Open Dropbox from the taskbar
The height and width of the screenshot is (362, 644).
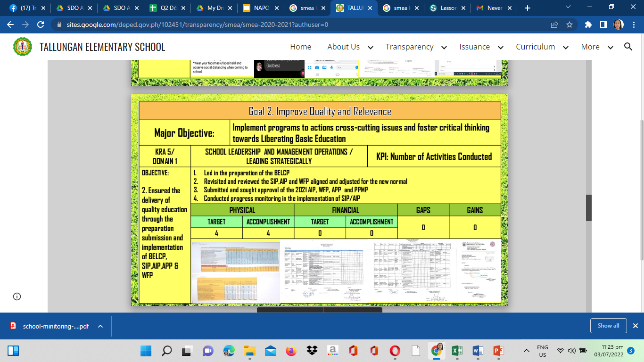pos(312,351)
